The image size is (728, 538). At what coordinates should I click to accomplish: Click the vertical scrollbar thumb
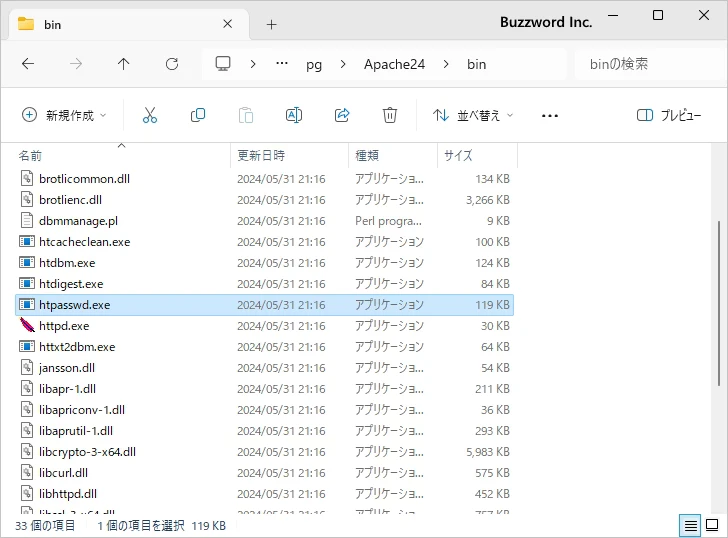pos(719,303)
